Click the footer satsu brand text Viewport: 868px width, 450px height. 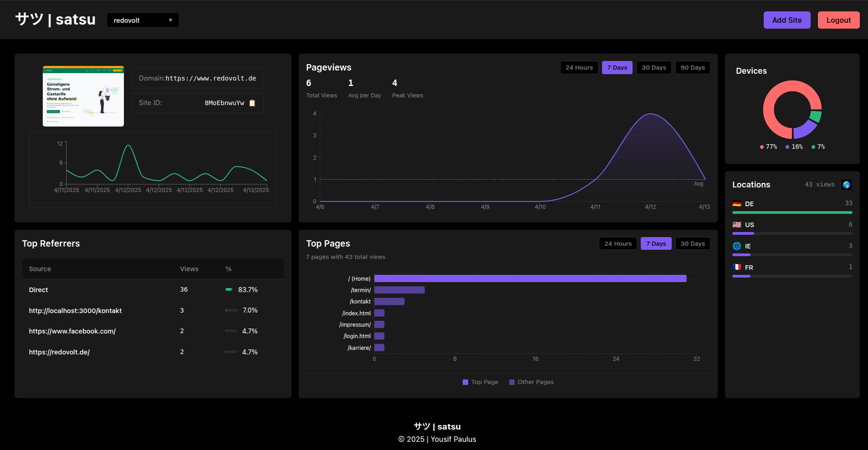(x=437, y=426)
